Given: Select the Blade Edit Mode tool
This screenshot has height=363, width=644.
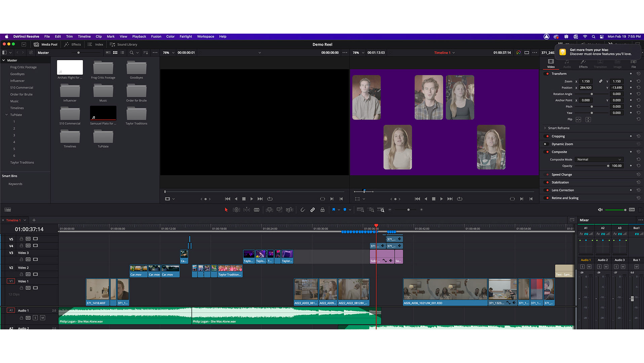Looking at the screenshot, I should 257,210.
